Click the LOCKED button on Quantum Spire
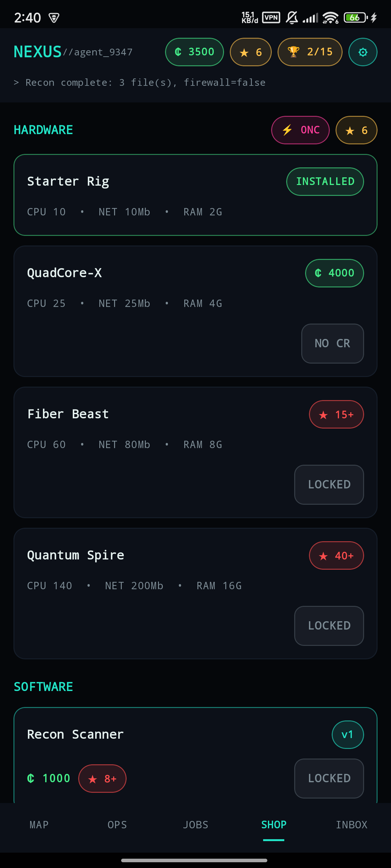The image size is (391, 868). click(329, 626)
